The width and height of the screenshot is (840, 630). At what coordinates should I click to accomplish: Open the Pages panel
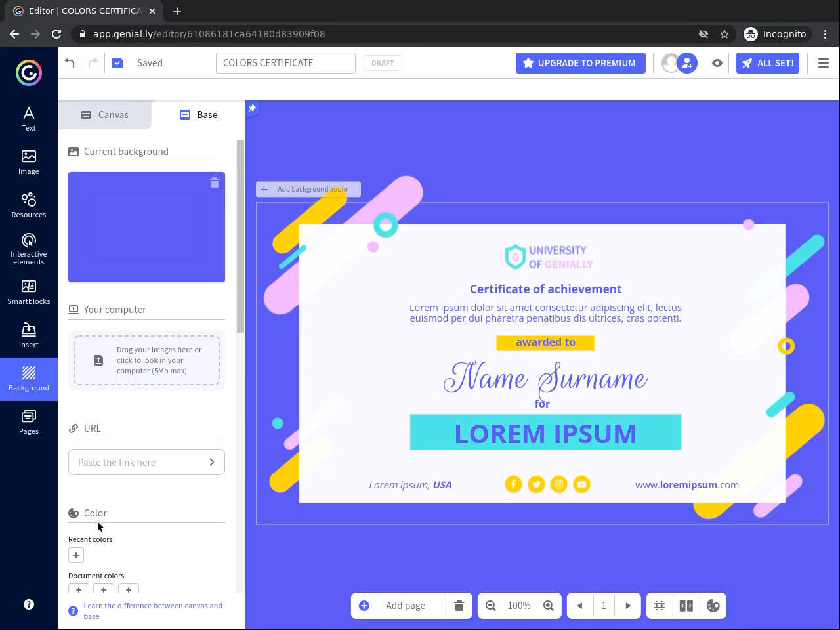coord(29,422)
